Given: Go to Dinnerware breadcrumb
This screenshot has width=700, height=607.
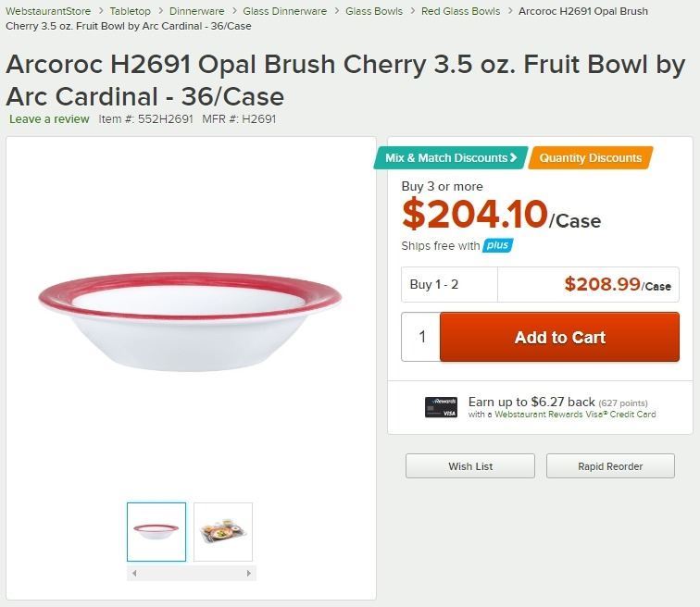Looking at the screenshot, I should pos(196,11).
